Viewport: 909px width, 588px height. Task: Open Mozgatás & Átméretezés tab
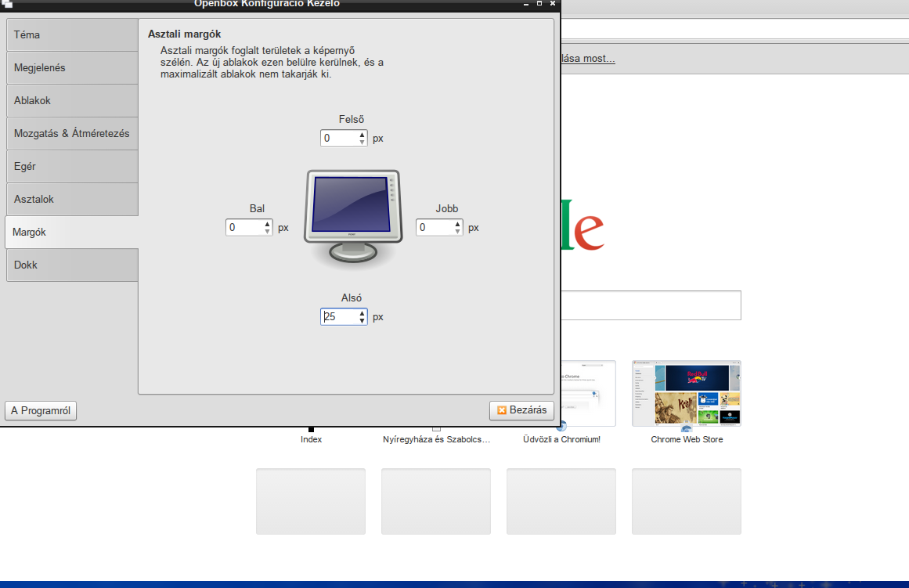tap(72, 133)
